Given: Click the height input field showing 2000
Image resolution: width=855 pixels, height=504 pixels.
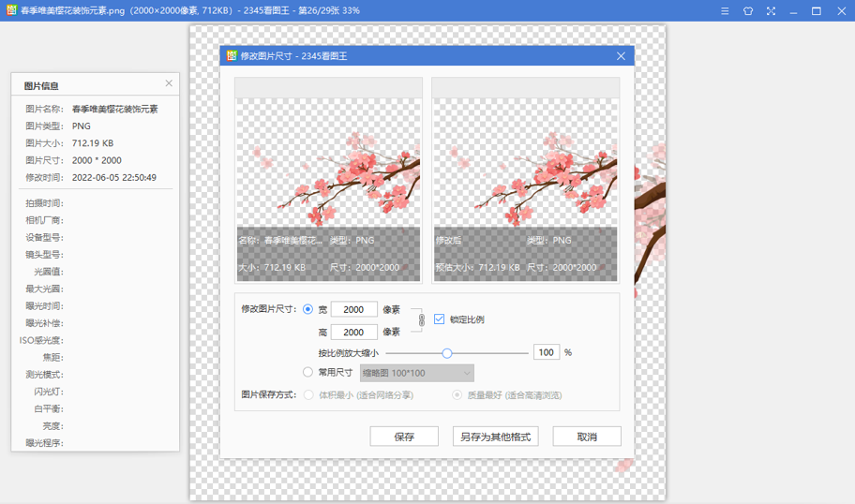Looking at the screenshot, I should coord(353,332).
